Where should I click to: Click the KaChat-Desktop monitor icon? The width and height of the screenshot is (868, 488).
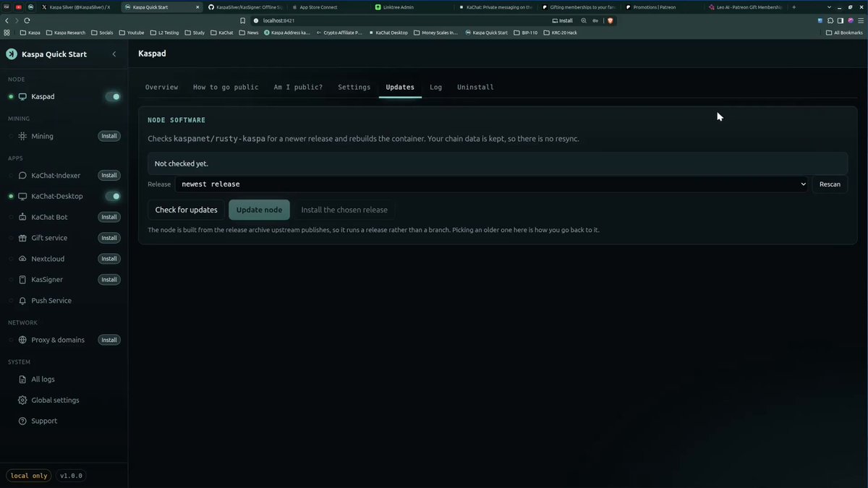(22, 196)
